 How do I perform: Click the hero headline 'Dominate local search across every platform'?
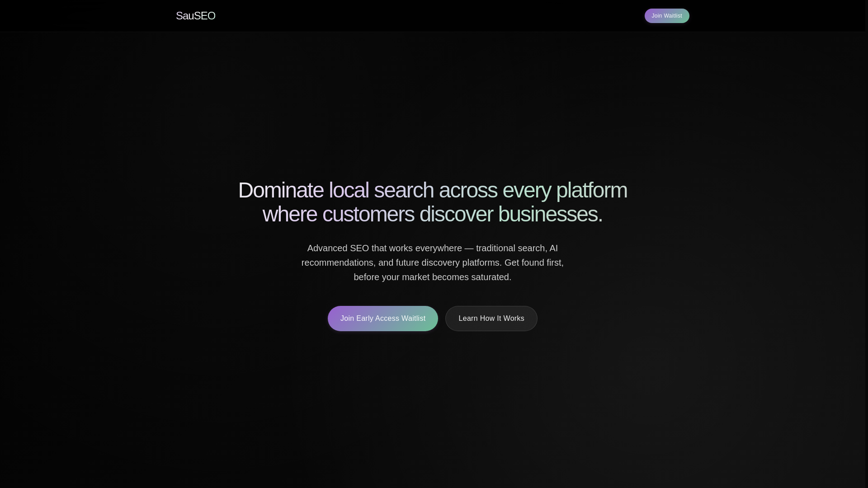pos(433,202)
